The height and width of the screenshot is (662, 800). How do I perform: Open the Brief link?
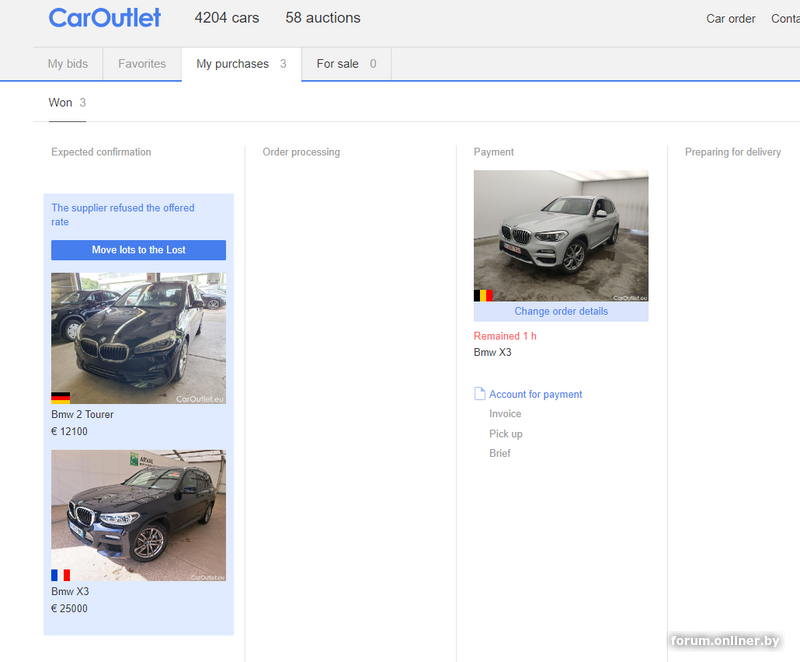click(x=500, y=454)
